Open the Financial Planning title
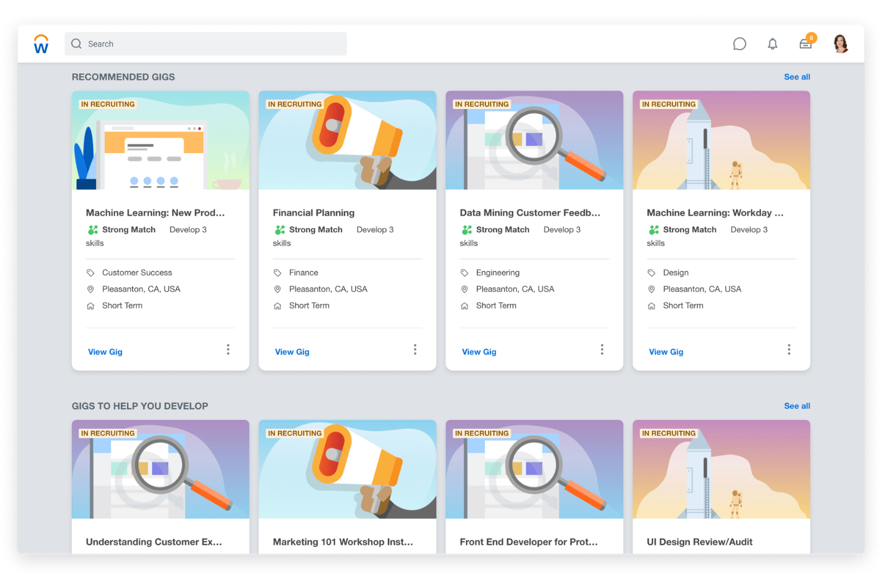 coord(313,213)
